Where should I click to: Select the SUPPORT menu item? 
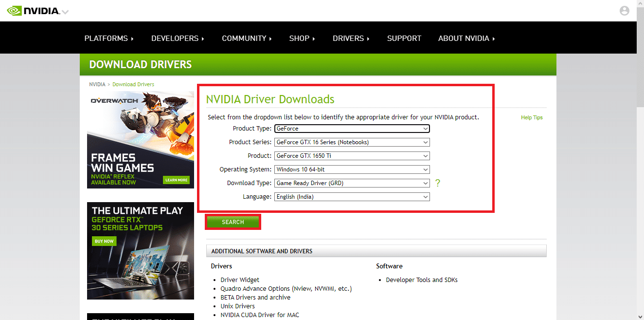pos(404,38)
